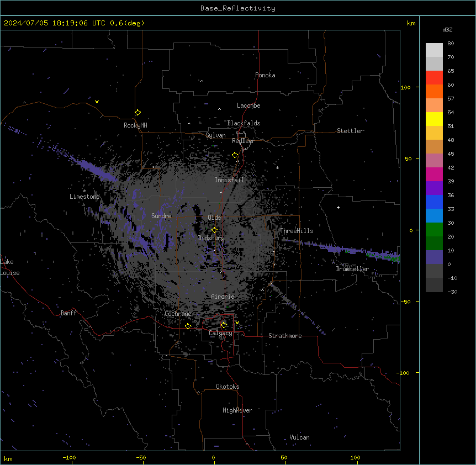Viewport: 476px width, 465px height.
Task: Click the dBZ legend heading
Action: (447, 30)
